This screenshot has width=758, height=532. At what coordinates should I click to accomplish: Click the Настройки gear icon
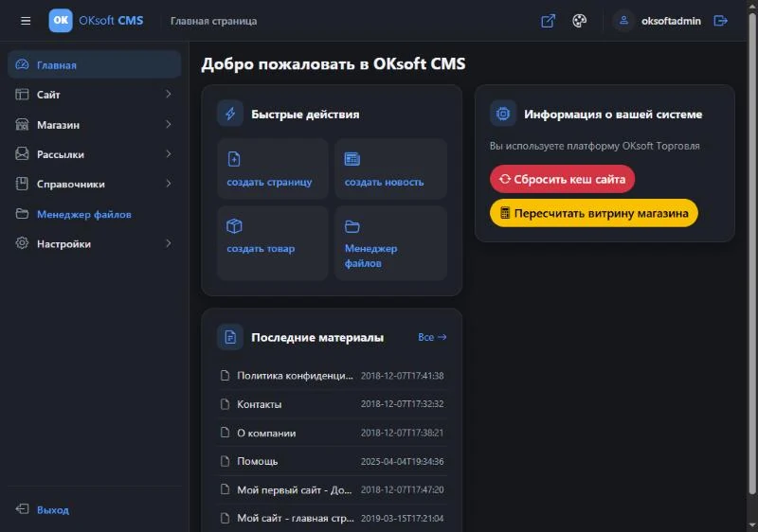pos(22,243)
